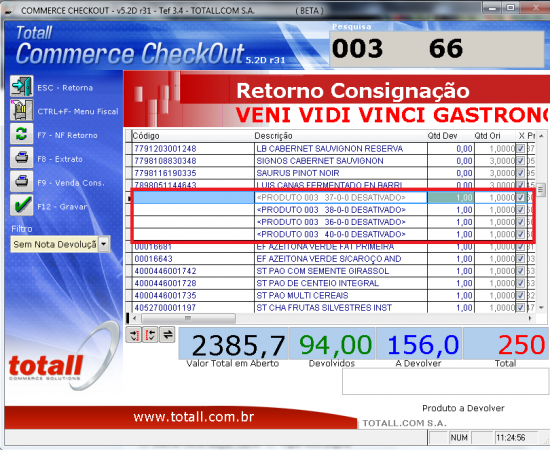Click the 156,0 A Devolver value
Image resolution: width=550 pixels, height=450 pixels.
pos(419,344)
